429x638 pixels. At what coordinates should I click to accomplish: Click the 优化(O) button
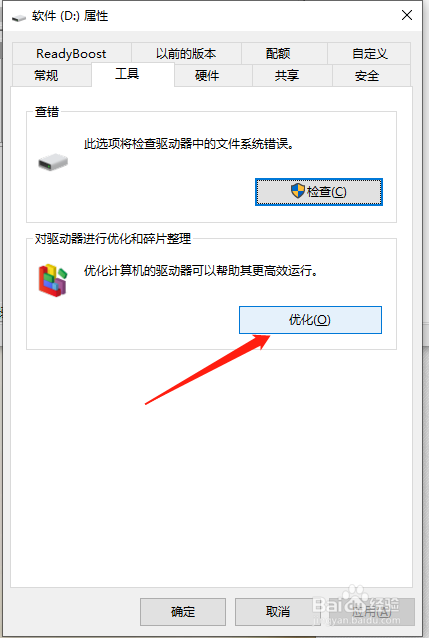click(x=310, y=320)
